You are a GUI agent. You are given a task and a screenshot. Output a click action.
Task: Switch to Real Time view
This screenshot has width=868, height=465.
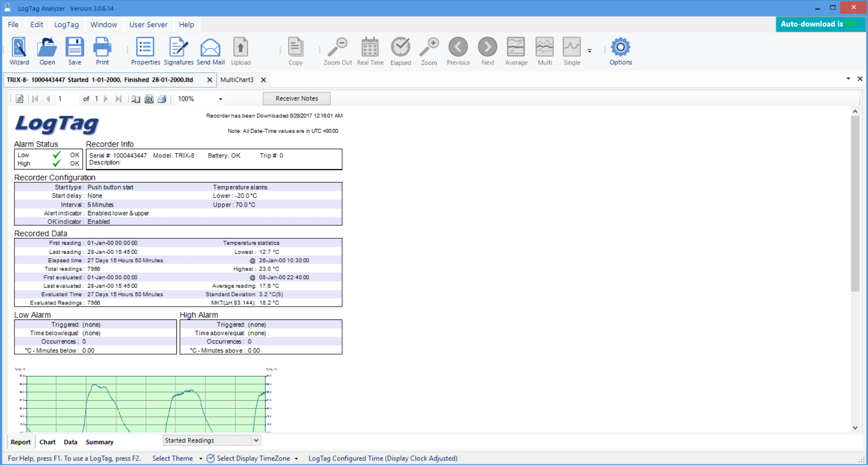(370, 50)
